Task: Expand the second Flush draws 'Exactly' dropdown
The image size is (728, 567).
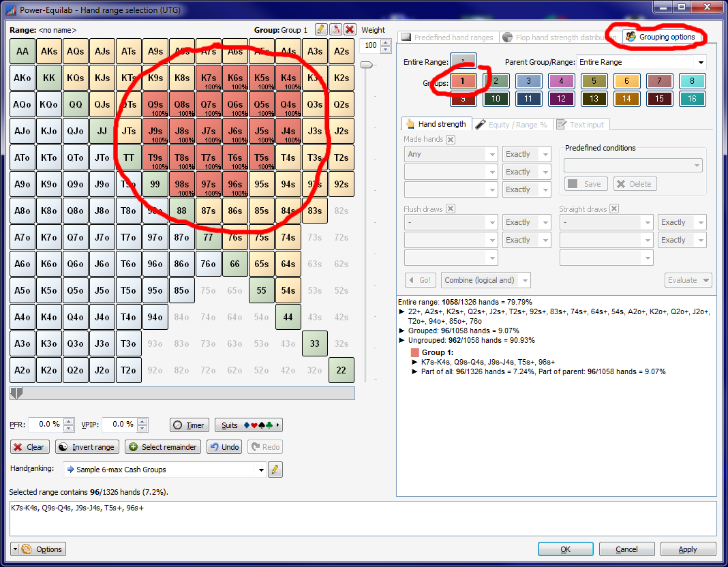Action: pos(526,240)
